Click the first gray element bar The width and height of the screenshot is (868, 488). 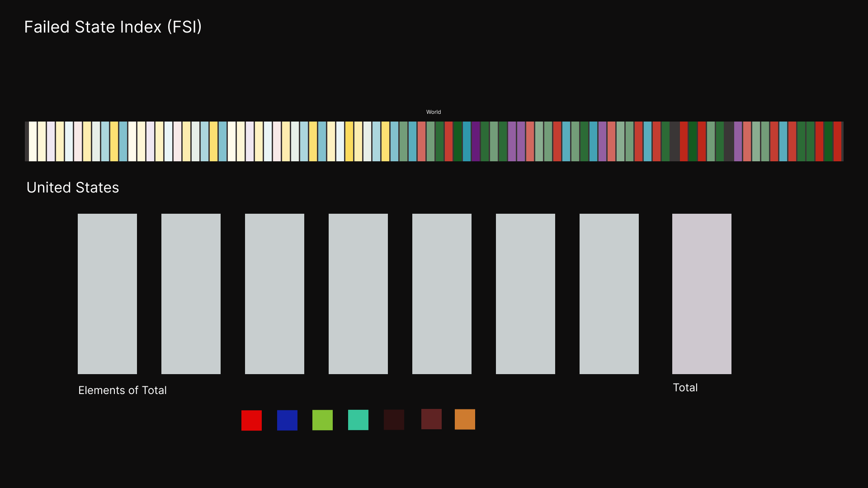coord(107,294)
